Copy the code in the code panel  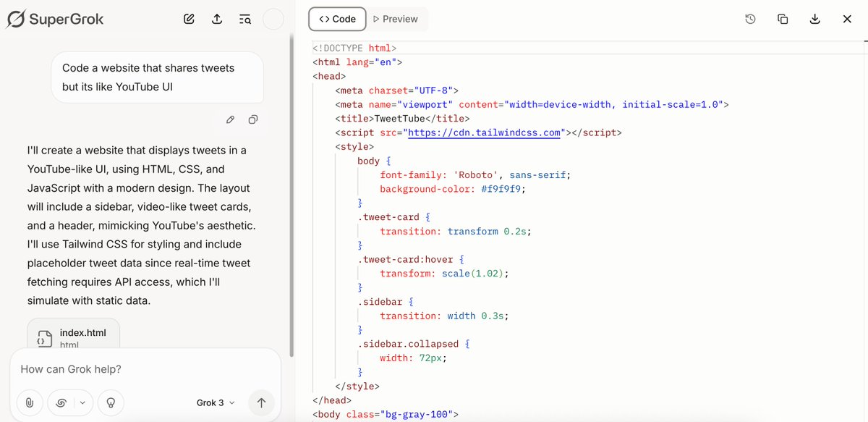[783, 19]
